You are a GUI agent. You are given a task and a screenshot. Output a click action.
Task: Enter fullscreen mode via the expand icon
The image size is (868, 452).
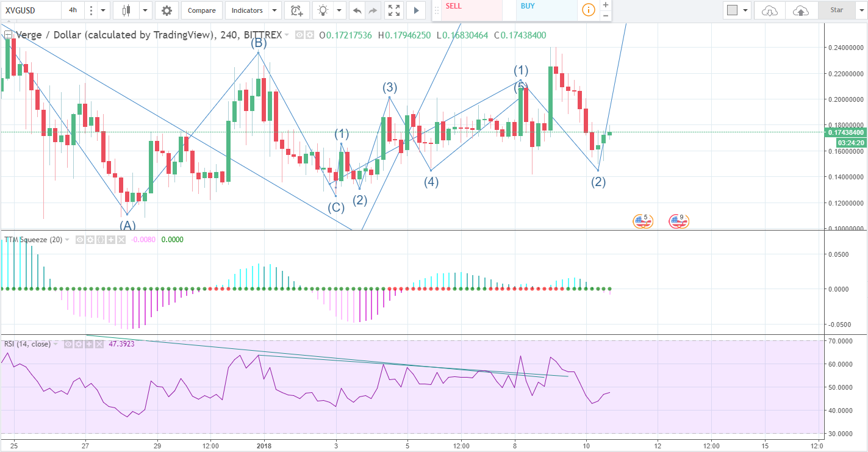[393, 10]
